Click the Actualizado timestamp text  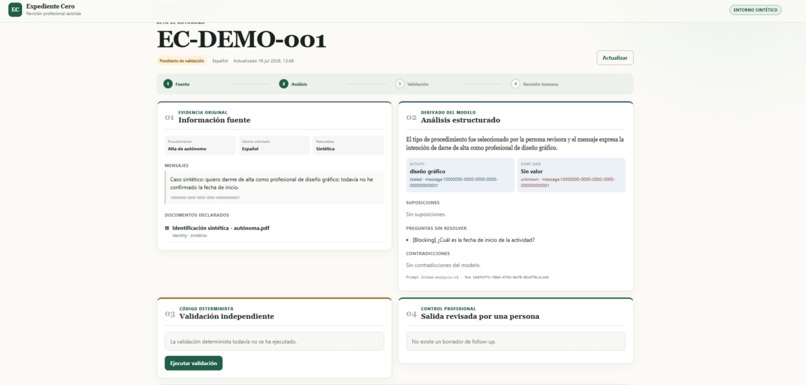[x=264, y=61]
